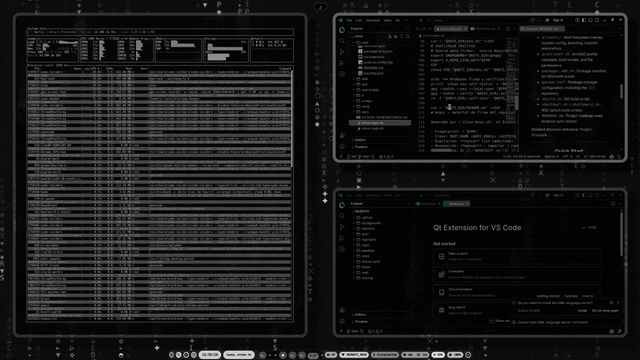
Task: Open Accounts icon in bottom VS Code window
Action: pos(342,310)
